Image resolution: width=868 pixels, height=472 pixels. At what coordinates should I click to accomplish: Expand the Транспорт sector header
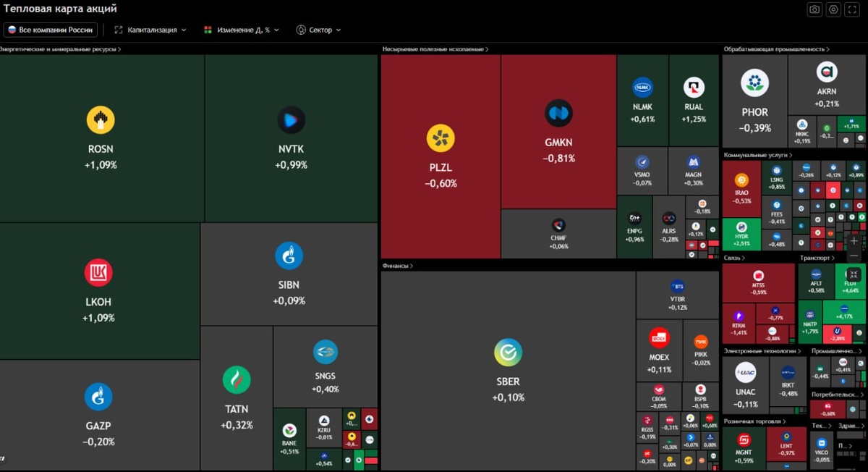click(x=817, y=258)
